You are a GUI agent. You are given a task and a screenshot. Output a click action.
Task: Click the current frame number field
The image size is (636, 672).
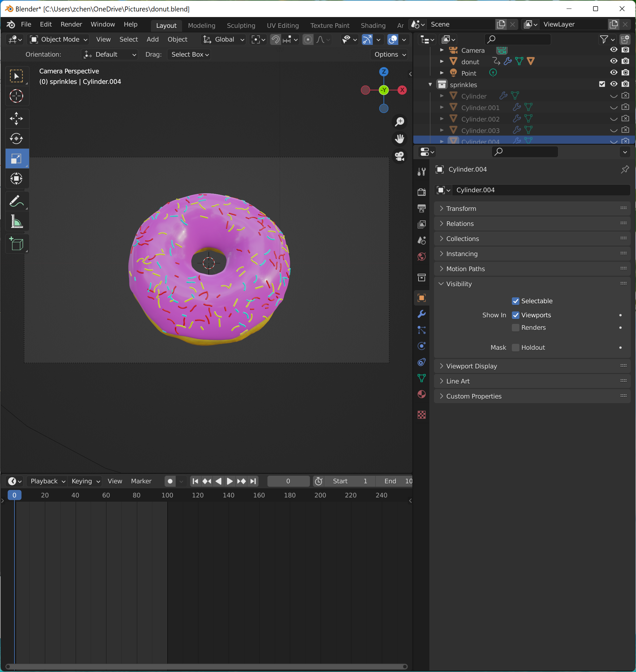288,481
